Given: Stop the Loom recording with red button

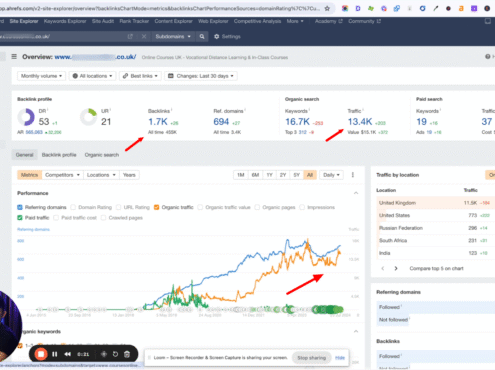Looking at the screenshot, I should (41, 354).
